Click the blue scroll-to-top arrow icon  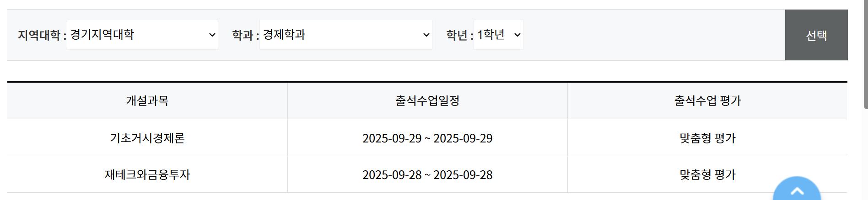tap(797, 191)
